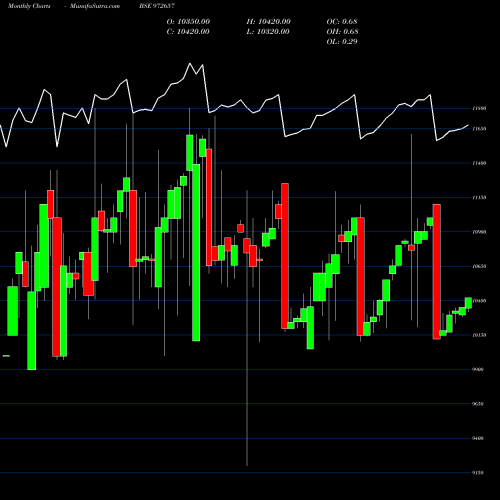Select the OL: 0.29 reading
The image size is (500, 500).
(x=342, y=41)
